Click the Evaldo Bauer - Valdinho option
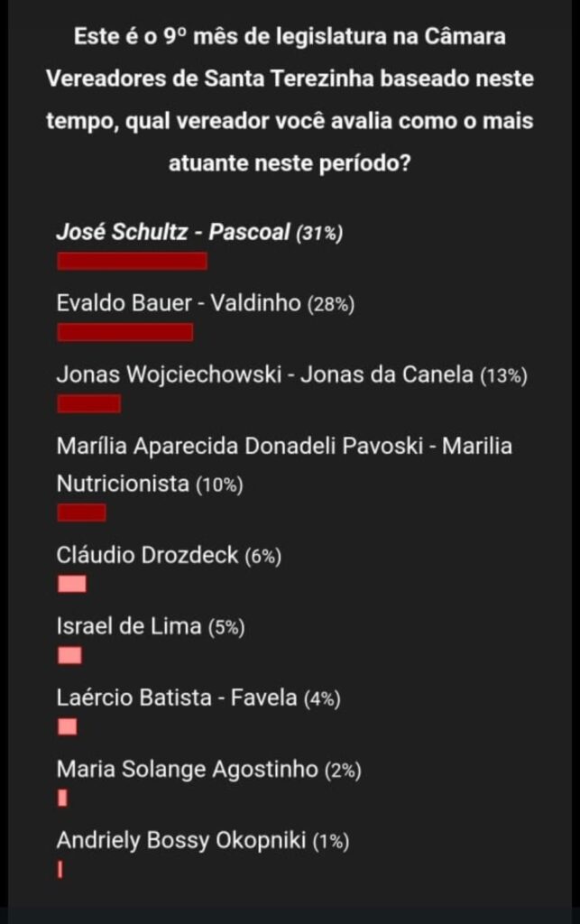 click(x=178, y=303)
